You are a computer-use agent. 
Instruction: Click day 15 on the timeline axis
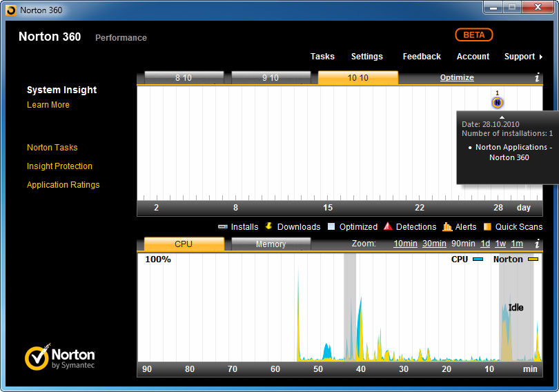328,208
